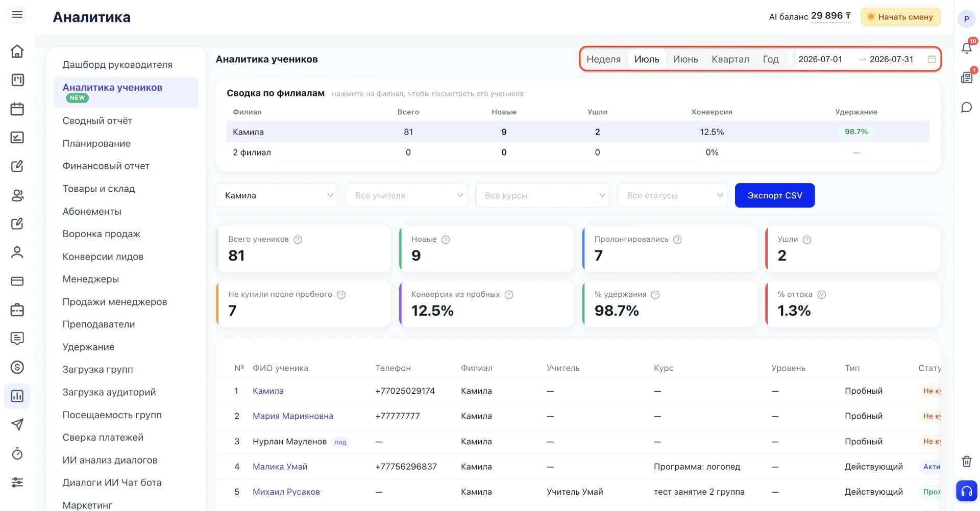980x511 pixels.
Task: Switch to the Квартал period tab
Action: (730, 59)
